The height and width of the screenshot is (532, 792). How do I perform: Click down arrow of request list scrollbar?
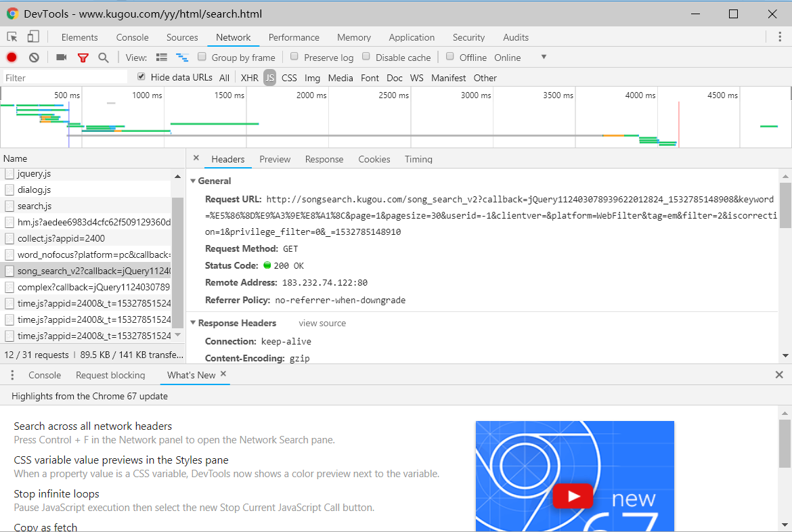178,335
